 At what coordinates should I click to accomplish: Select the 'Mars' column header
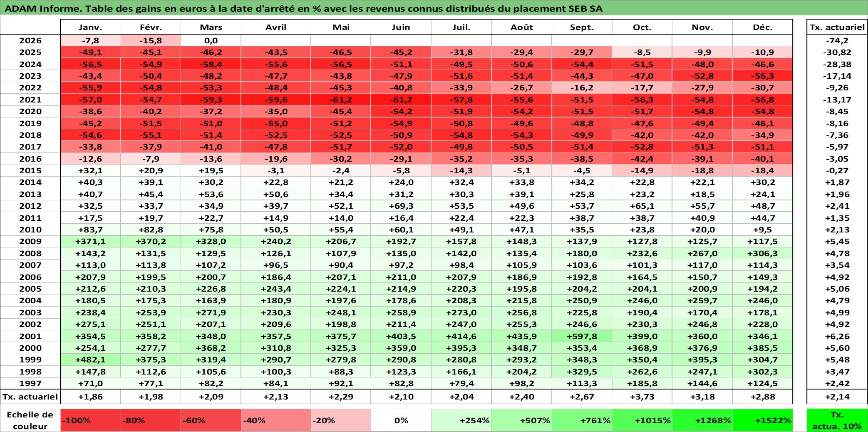(211, 27)
